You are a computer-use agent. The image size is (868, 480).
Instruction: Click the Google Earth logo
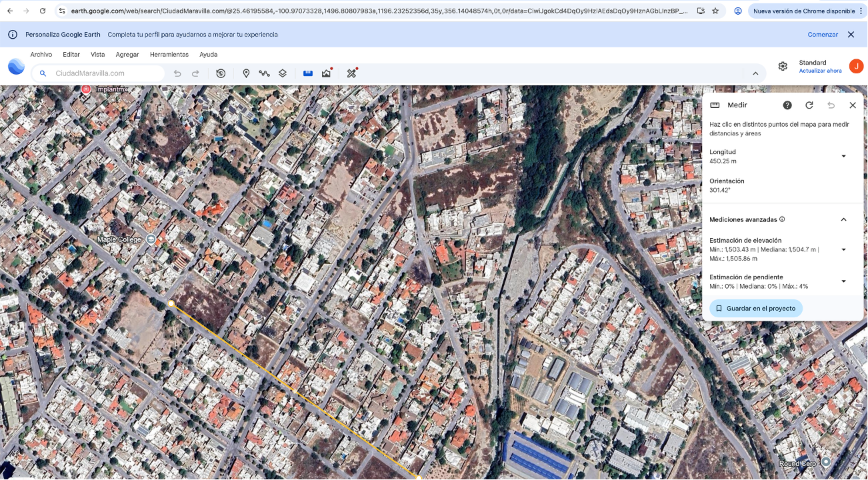click(x=16, y=67)
